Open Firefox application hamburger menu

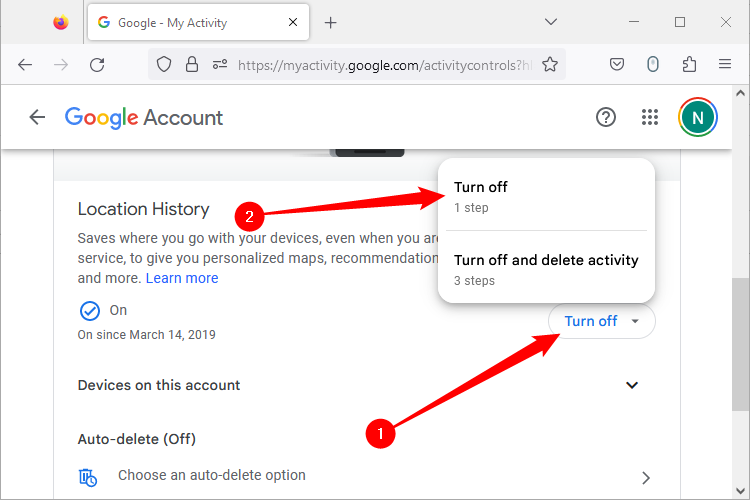[x=725, y=64]
